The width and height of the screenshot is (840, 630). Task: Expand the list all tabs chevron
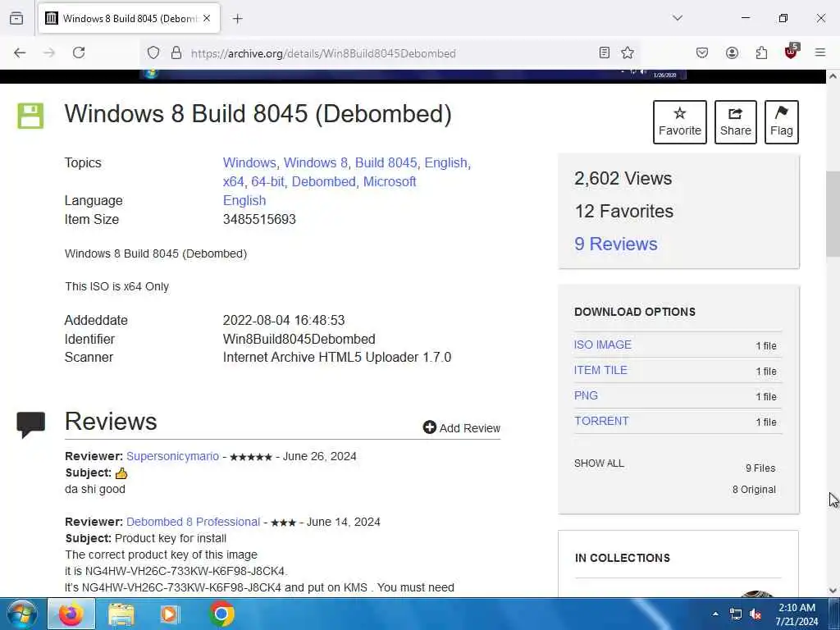click(x=678, y=18)
